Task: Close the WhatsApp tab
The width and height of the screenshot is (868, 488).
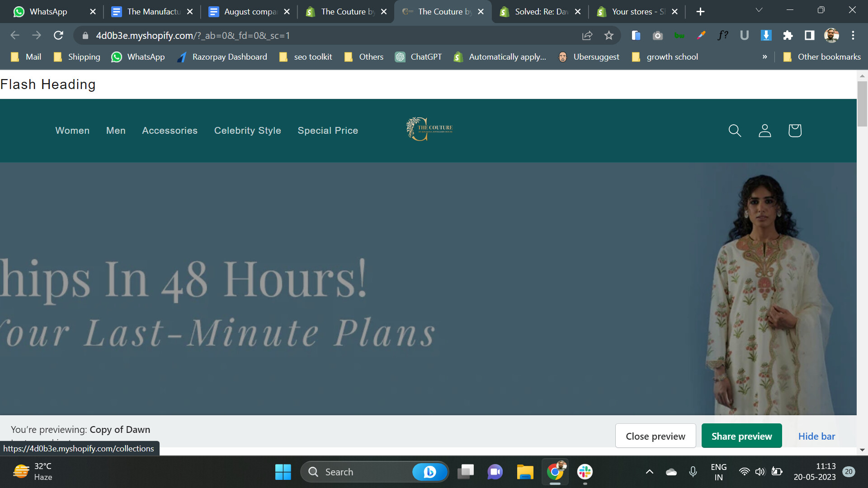Action: [93, 12]
